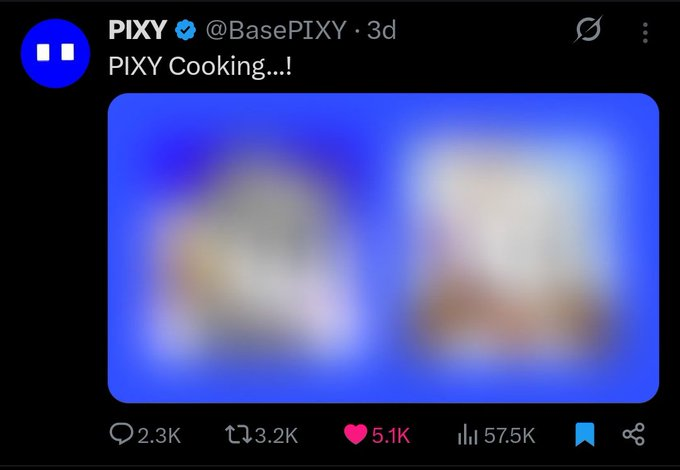This screenshot has width=680, height=470.
Task: View analytics via the bar chart icon
Action: coord(468,435)
